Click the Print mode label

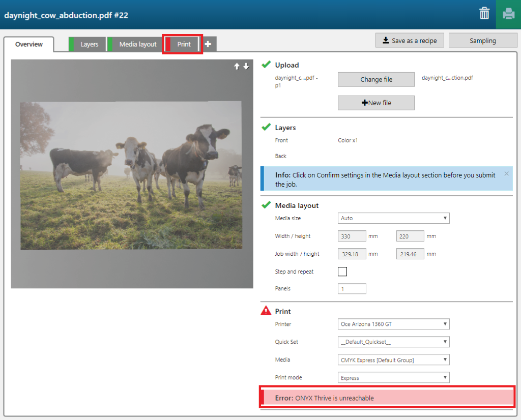288,377
